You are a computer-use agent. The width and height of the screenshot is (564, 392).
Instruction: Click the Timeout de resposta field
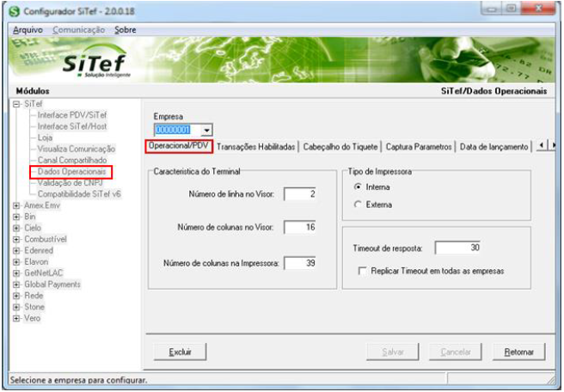point(457,248)
